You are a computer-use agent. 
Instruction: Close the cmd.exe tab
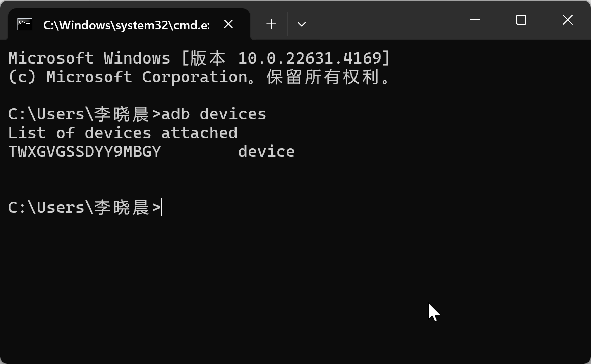(x=228, y=24)
